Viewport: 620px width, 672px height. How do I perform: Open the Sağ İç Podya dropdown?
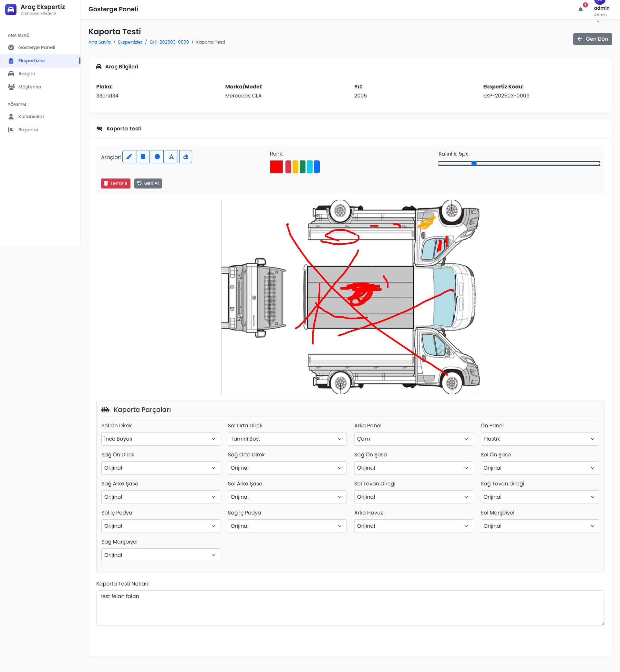[287, 526]
